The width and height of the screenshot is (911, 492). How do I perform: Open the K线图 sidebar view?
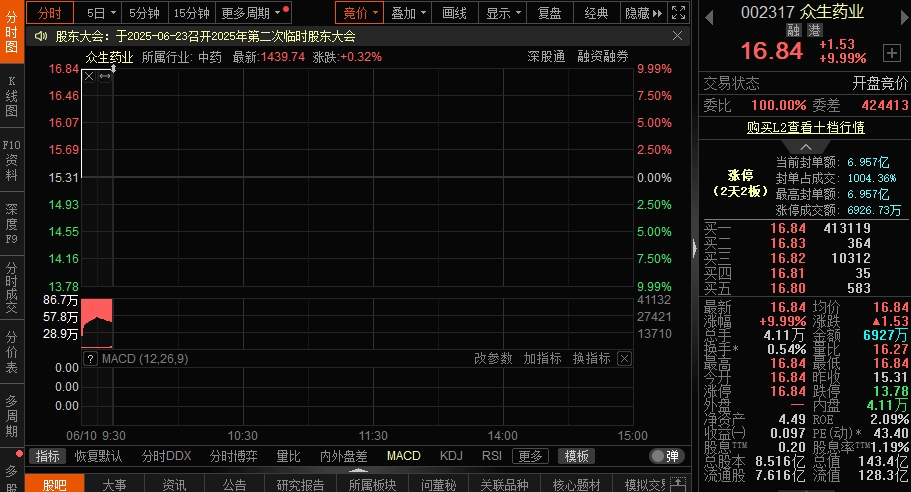(12, 96)
